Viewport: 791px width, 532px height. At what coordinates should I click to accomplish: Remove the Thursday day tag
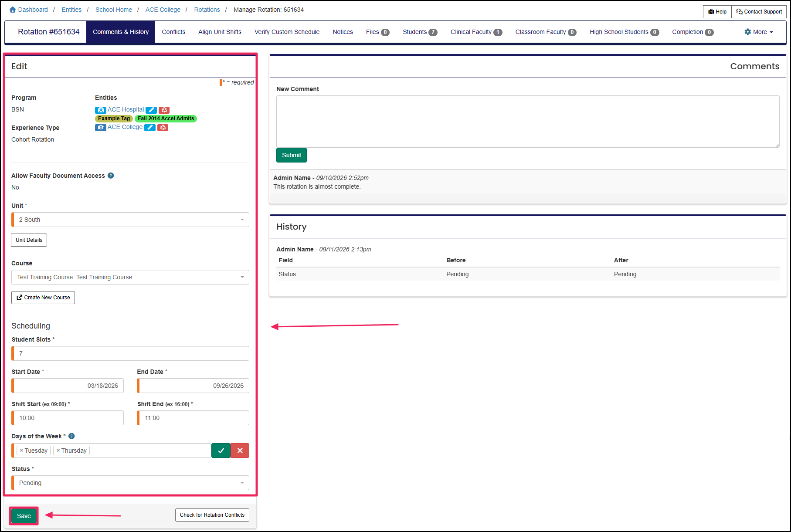point(58,451)
